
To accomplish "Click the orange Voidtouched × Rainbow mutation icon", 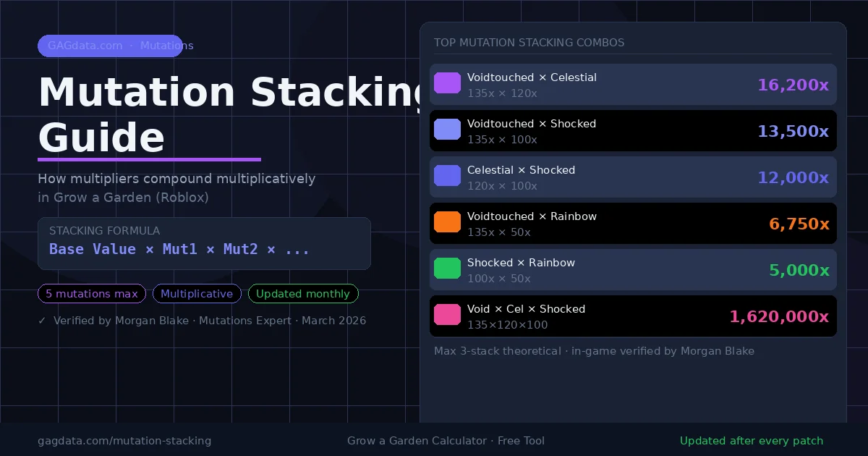I will (x=447, y=223).
